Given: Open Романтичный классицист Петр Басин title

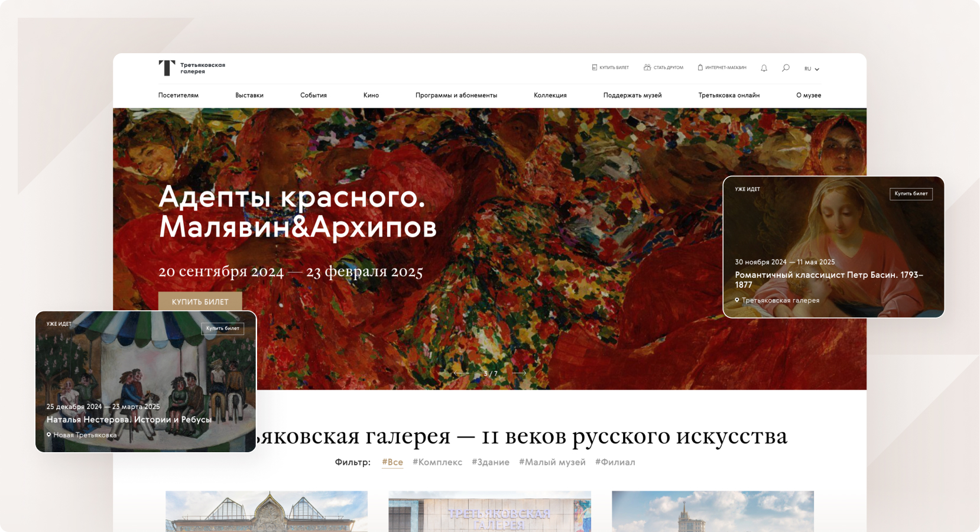Looking at the screenshot, I should tap(829, 280).
